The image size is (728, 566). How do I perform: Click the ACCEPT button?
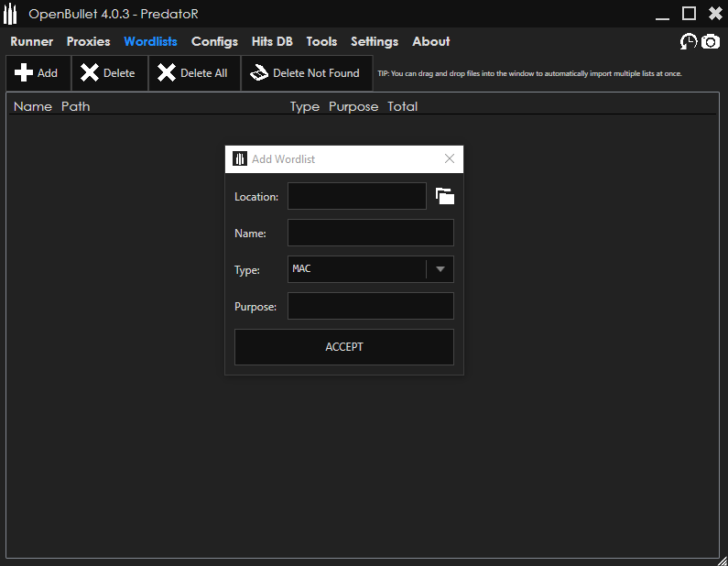[344, 347]
